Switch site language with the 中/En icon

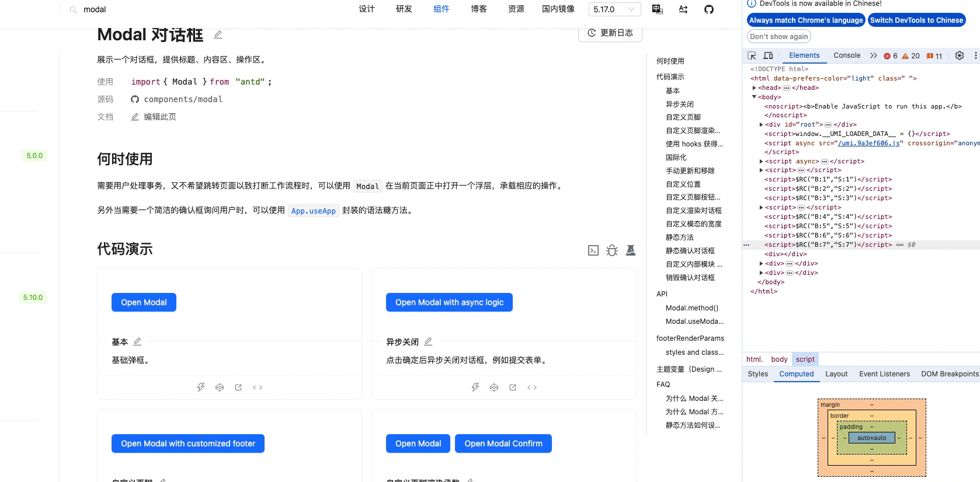coord(658,9)
